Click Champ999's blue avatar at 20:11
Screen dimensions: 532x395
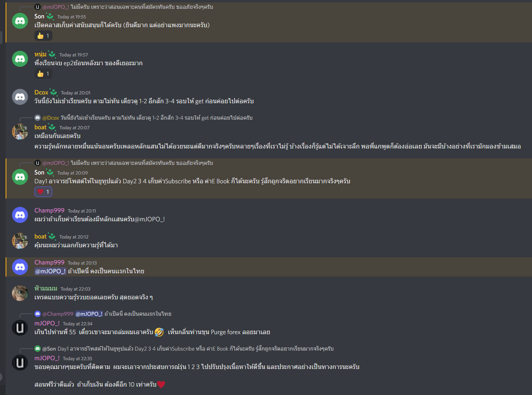[20, 215]
